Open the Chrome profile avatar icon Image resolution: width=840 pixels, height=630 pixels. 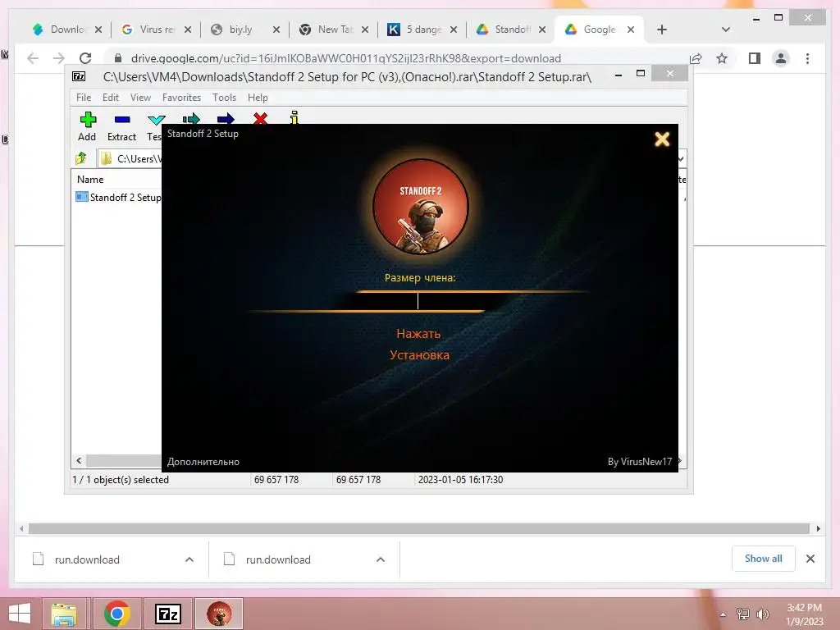[781, 58]
